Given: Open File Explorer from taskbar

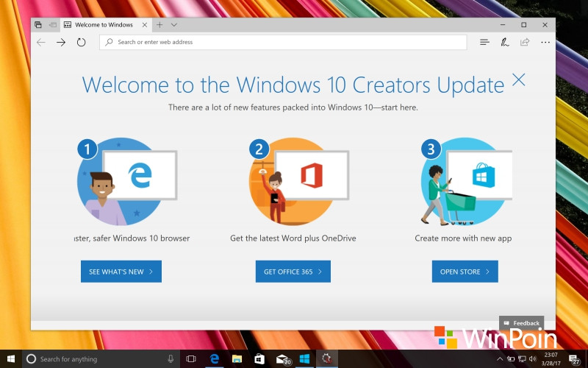Looking at the screenshot, I should [237, 359].
